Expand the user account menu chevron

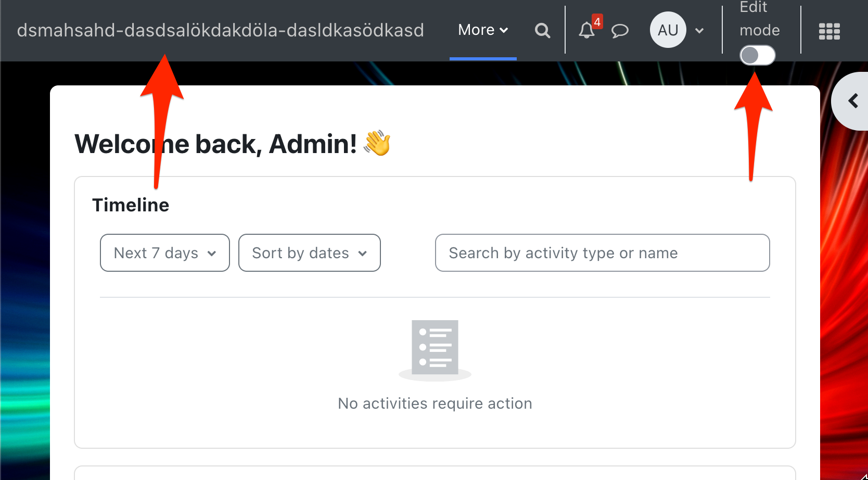tap(699, 30)
